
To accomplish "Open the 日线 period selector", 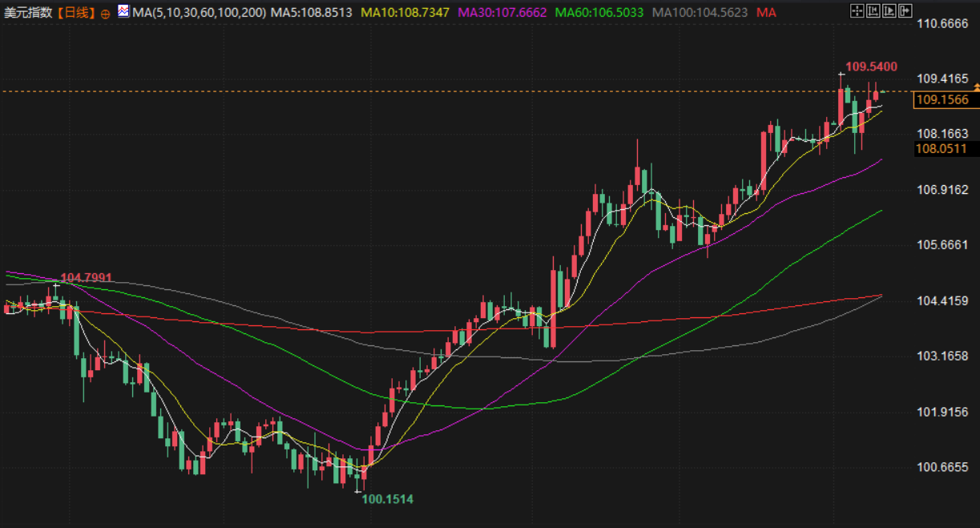I will (76, 13).
